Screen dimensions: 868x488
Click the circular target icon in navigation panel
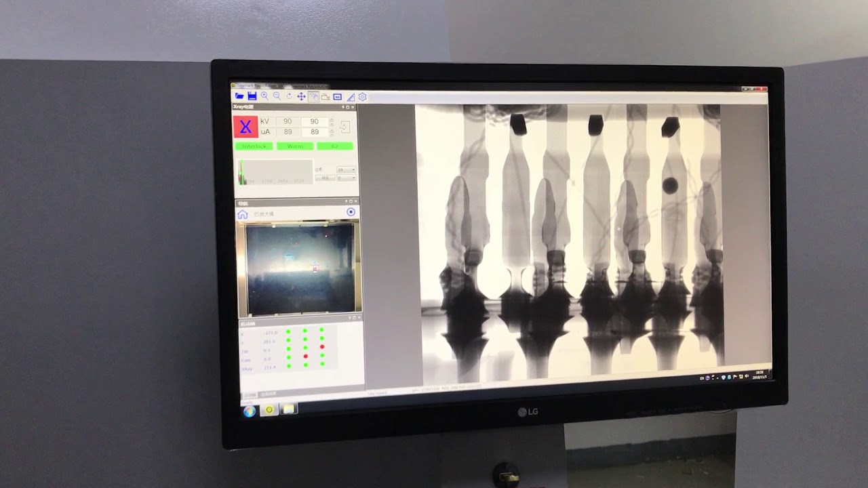351,212
